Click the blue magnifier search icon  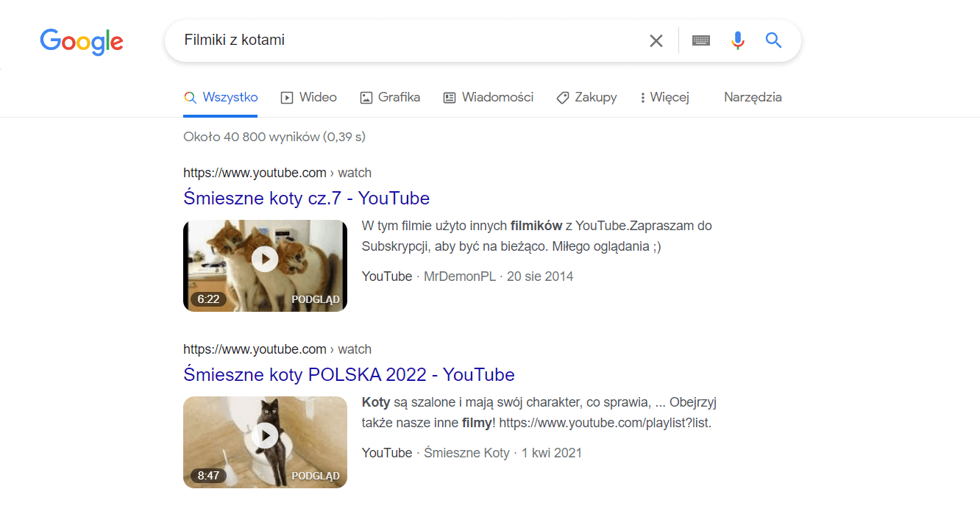773,40
